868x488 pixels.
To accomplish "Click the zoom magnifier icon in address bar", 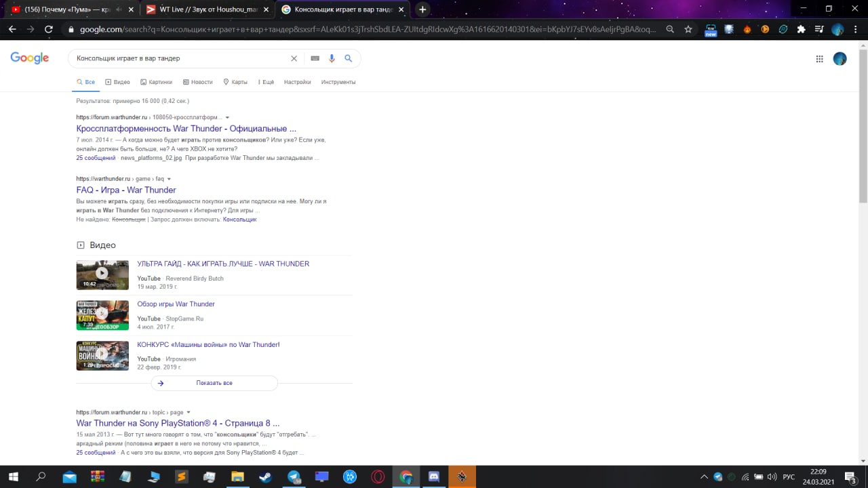I will (670, 29).
